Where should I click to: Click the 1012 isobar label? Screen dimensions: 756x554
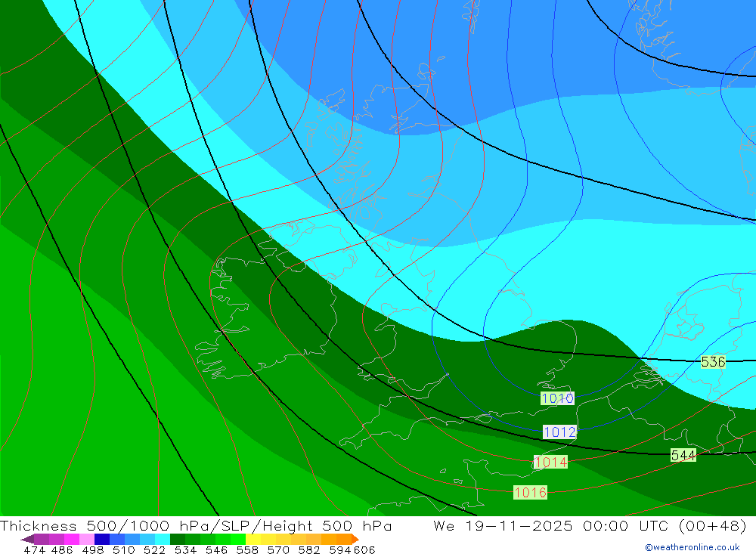coord(559,432)
